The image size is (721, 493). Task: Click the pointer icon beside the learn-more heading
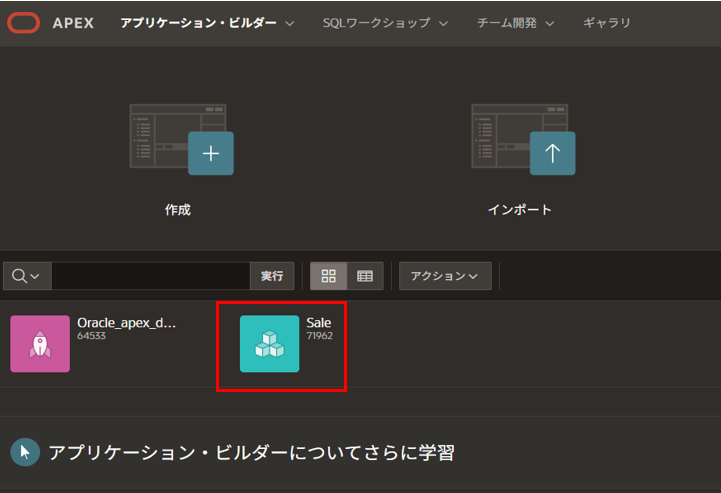tap(25, 453)
